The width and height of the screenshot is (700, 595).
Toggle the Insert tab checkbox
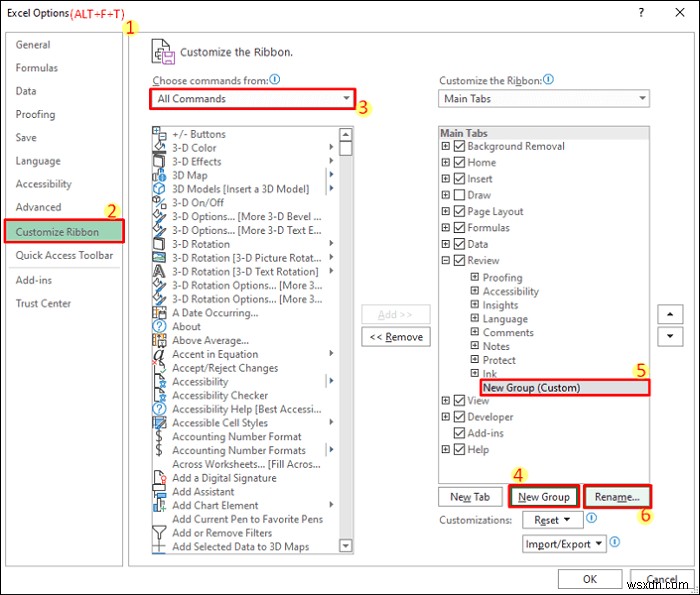click(459, 179)
